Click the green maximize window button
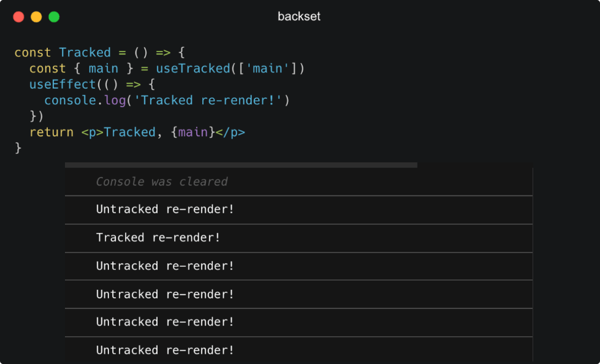Viewport: 600px width, 364px height. click(x=54, y=17)
